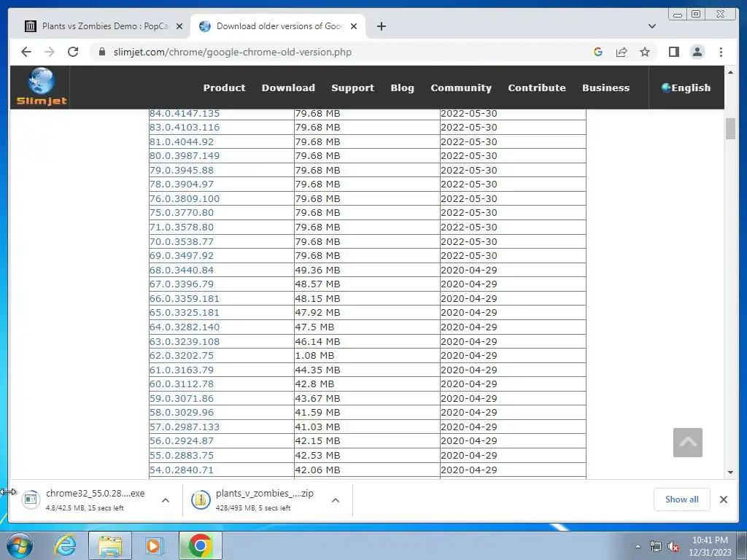747x560 pixels.
Task: Open the Community menu
Action: click(461, 87)
